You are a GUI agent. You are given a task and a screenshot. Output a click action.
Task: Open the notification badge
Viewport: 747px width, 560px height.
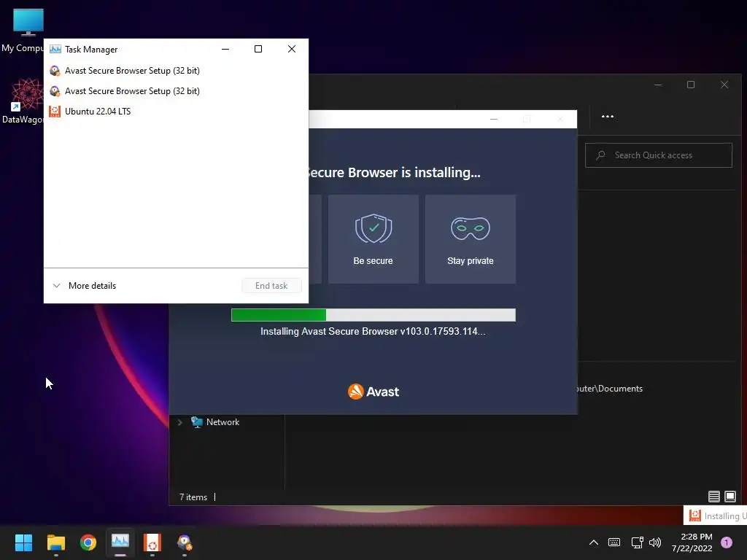pyautogui.click(x=727, y=542)
